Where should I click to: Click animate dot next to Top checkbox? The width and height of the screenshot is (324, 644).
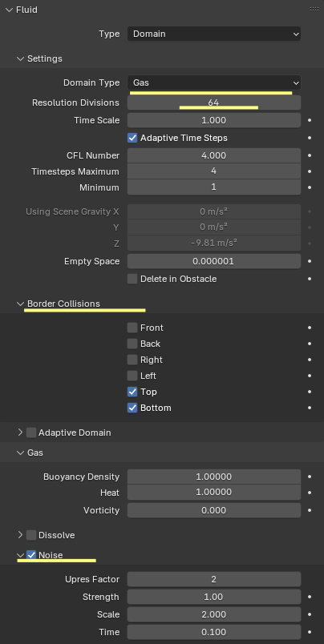point(310,392)
